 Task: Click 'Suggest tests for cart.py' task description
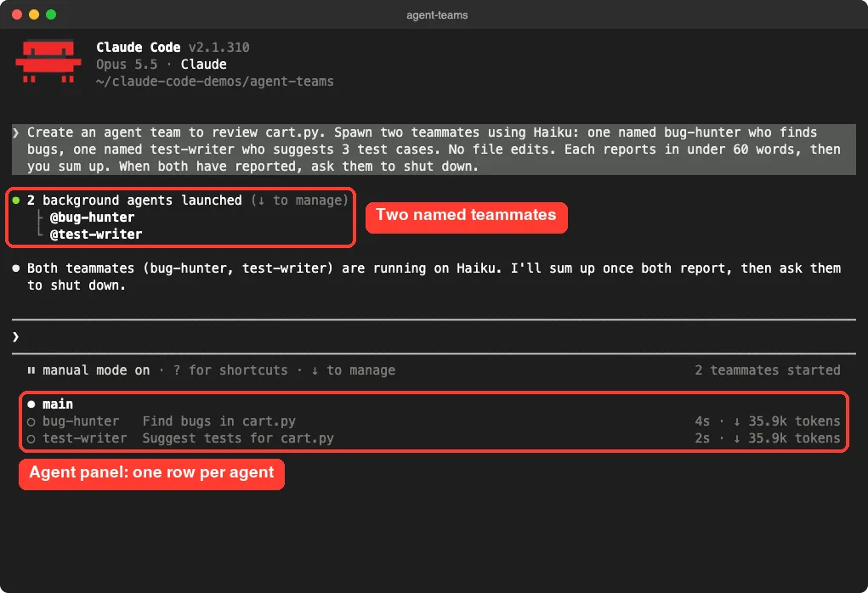[238, 438]
